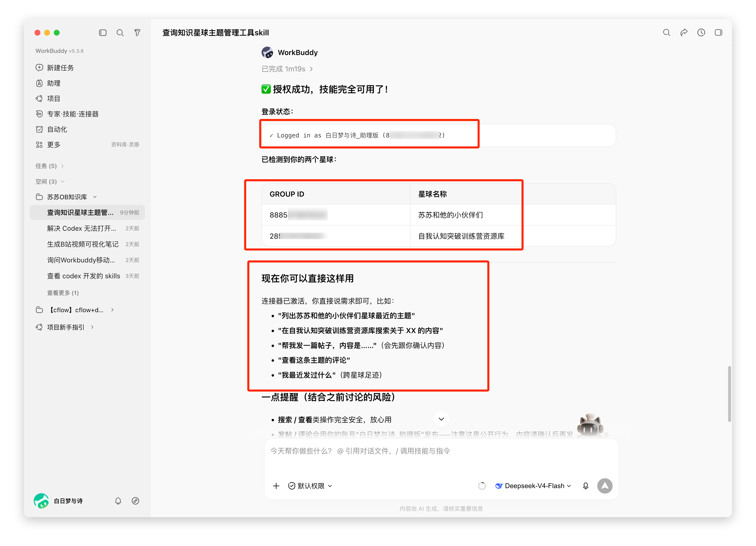This screenshot has height=546, width=756.
Task: Open the Deepseek-V4-Flash model dropdown
Action: click(x=533, y=486)
